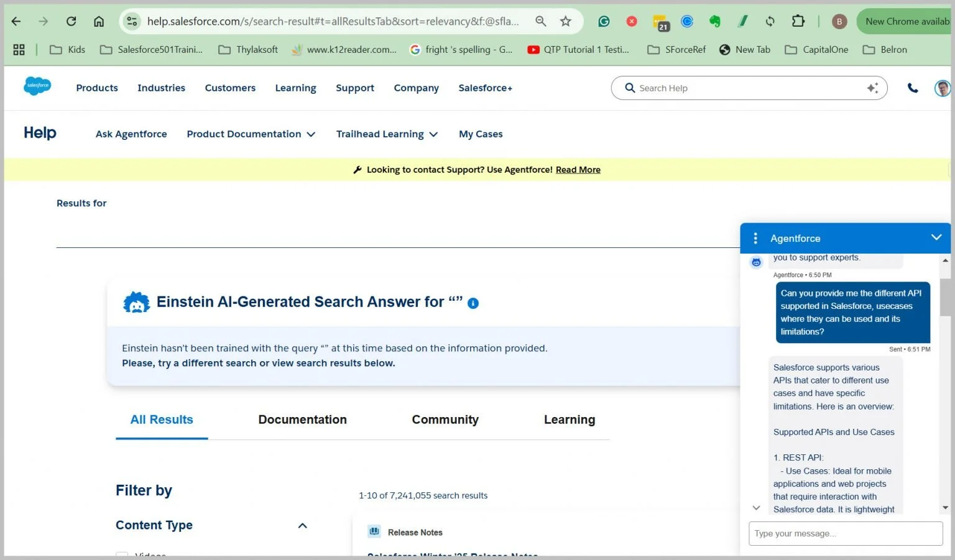
Task: Click New Chrome available button
Action: coord(905,21)
